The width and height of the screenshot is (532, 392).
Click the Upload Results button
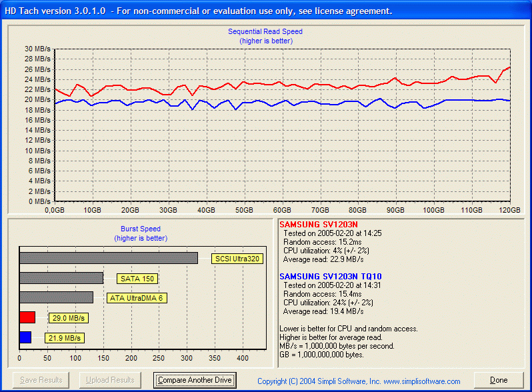tap(110, 380)
